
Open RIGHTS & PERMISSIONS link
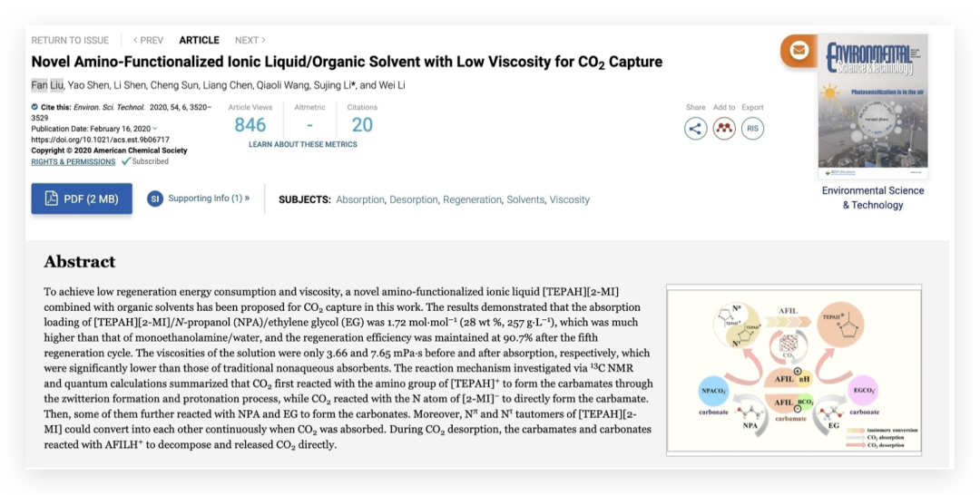[x=73, y=161]
